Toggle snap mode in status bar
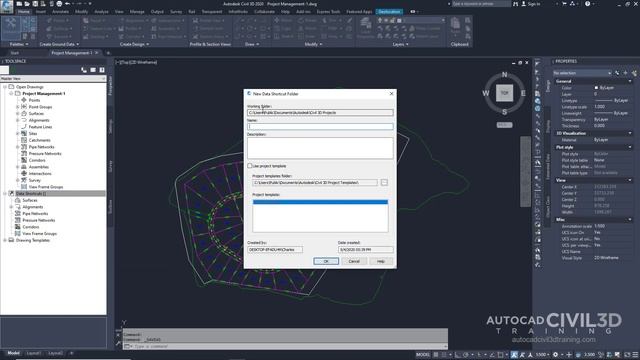 click(444, 354)
